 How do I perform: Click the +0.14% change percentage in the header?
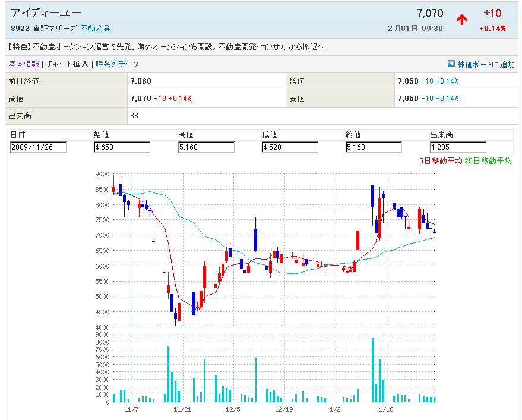493,29
